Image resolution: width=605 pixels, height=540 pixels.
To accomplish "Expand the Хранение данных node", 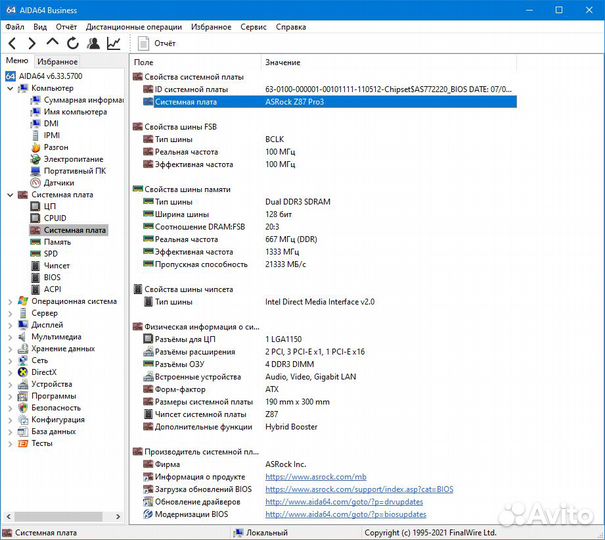I will [x=10, y=349].
